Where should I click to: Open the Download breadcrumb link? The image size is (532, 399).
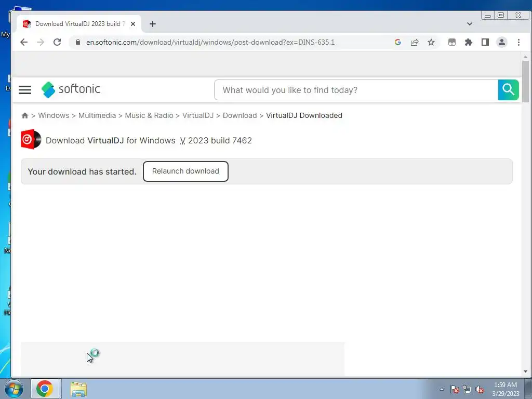coord(240,115)
